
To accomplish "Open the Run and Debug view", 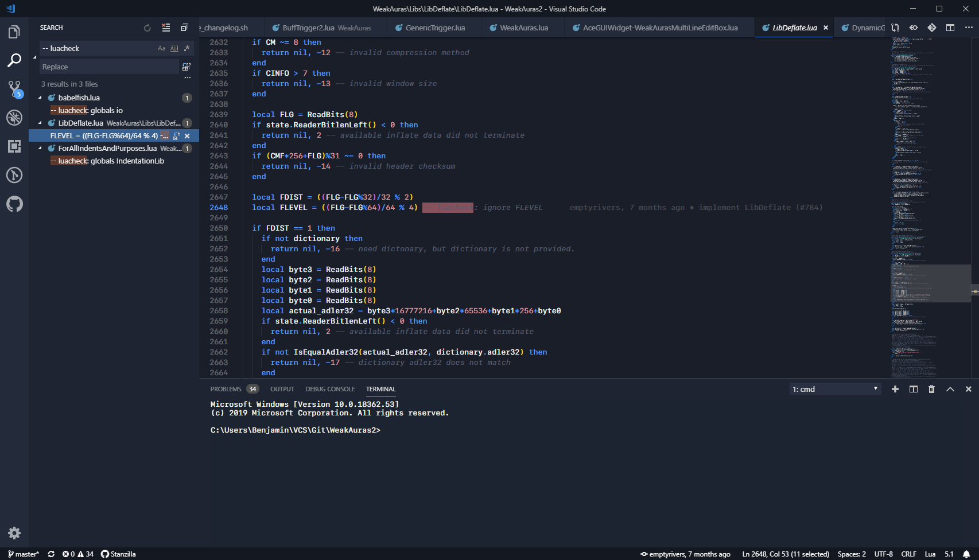I will pyautogui.click(x=14, y=118).
